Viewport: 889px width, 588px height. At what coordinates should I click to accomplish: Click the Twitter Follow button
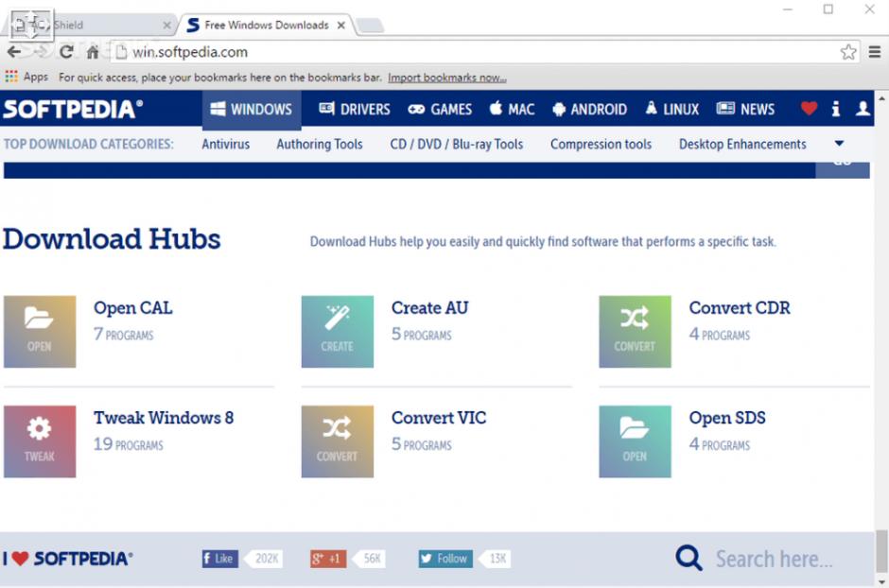pos(445,559)
